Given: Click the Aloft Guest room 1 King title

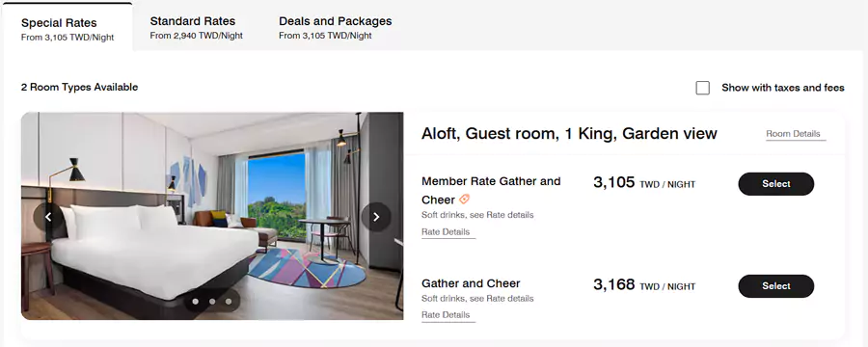Looking at the screenshot, I should (569, 133).
